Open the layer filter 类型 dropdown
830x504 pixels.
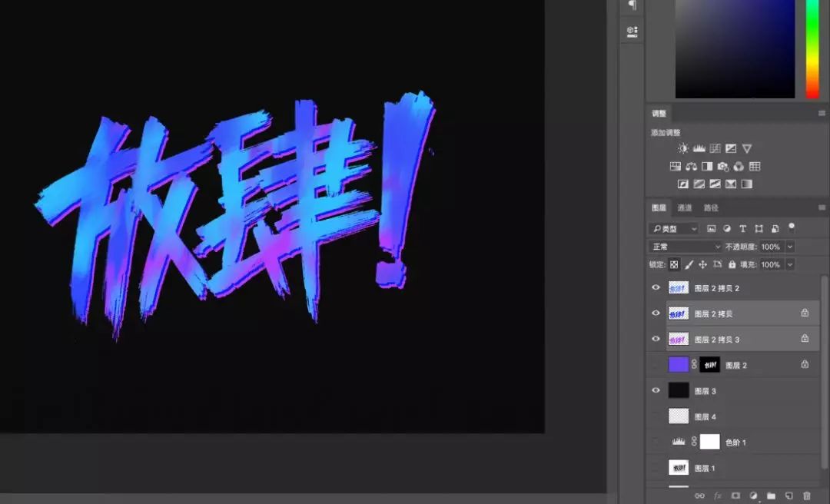672,228
